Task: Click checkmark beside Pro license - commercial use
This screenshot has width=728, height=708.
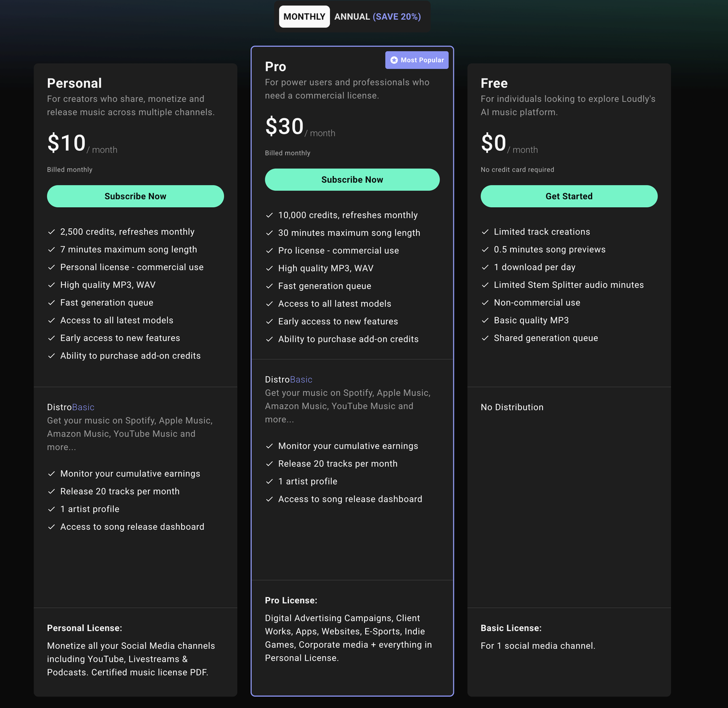Action: pos(270,250)
